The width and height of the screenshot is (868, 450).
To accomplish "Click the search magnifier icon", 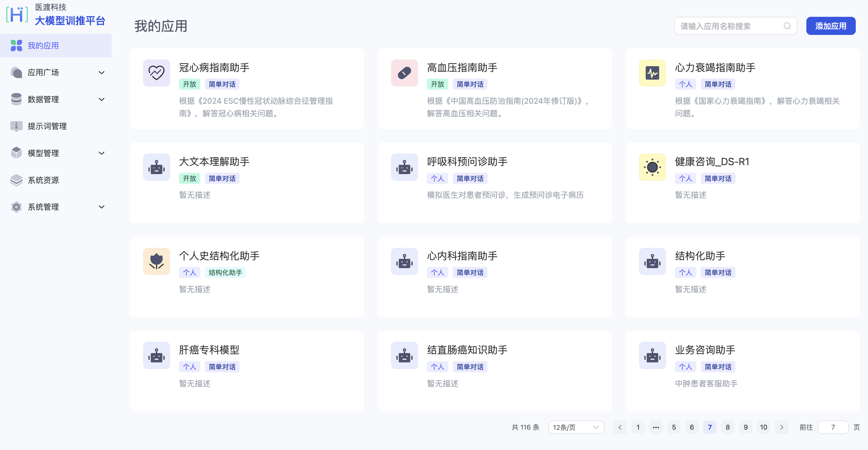I will [787, 26].
